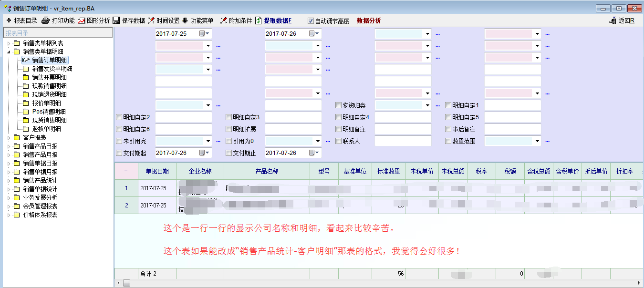Open the 数量范围 dropdown arrow
The height and width of the screenshot is (288, 644).
point(537,141)
